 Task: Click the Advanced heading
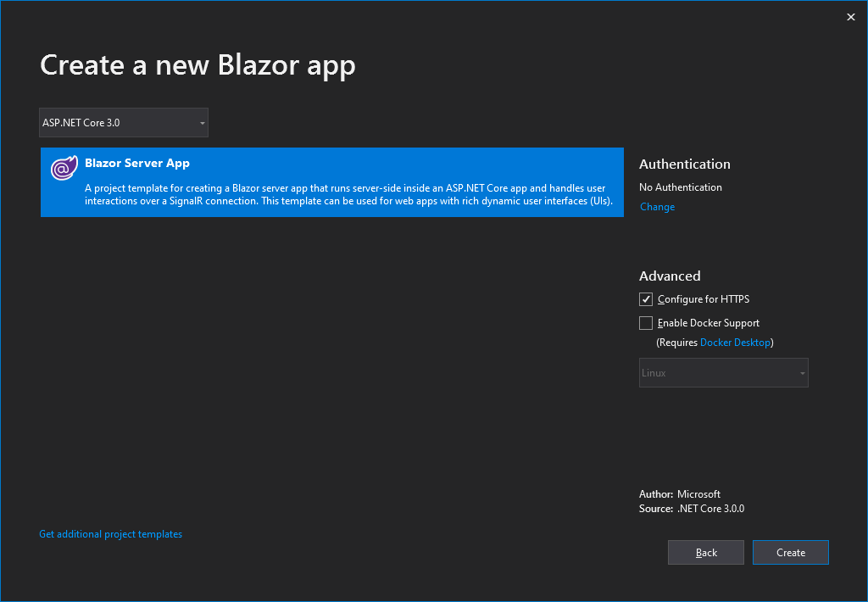point(670,276)
